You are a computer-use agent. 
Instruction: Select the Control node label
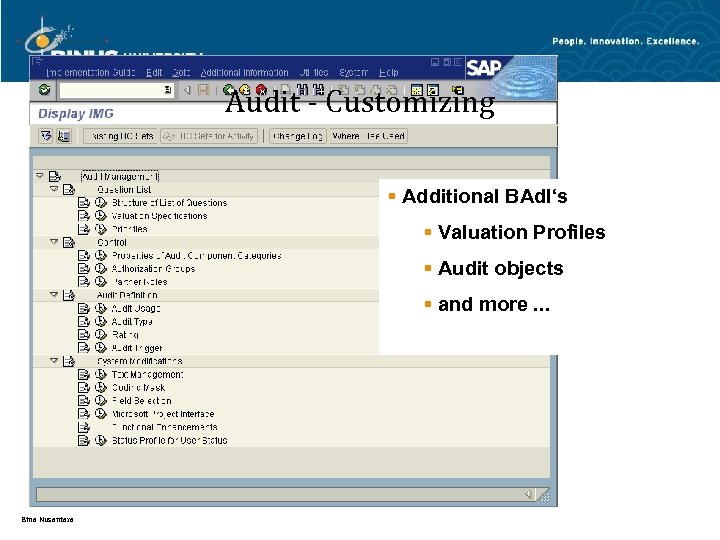coord(112,242)
